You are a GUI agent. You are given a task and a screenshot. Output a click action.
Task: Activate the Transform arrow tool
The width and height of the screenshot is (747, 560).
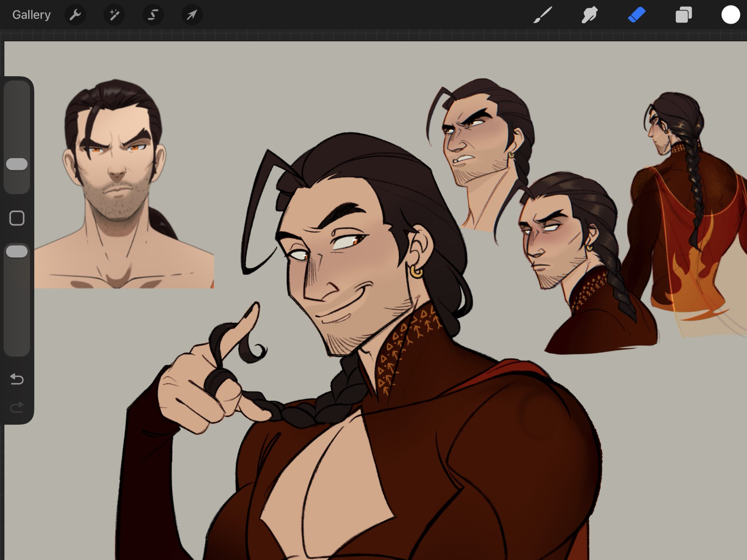192,15
